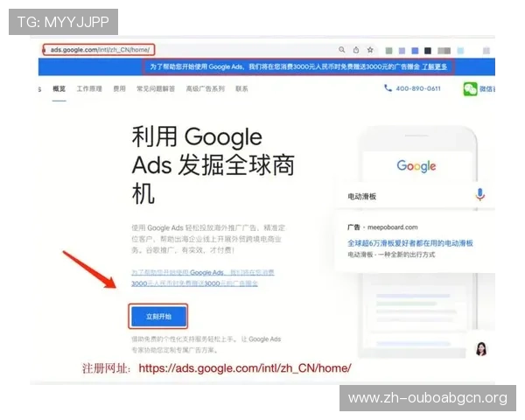
Task: Click the blue 立即开始 button
Action: [x=158, y=317]
